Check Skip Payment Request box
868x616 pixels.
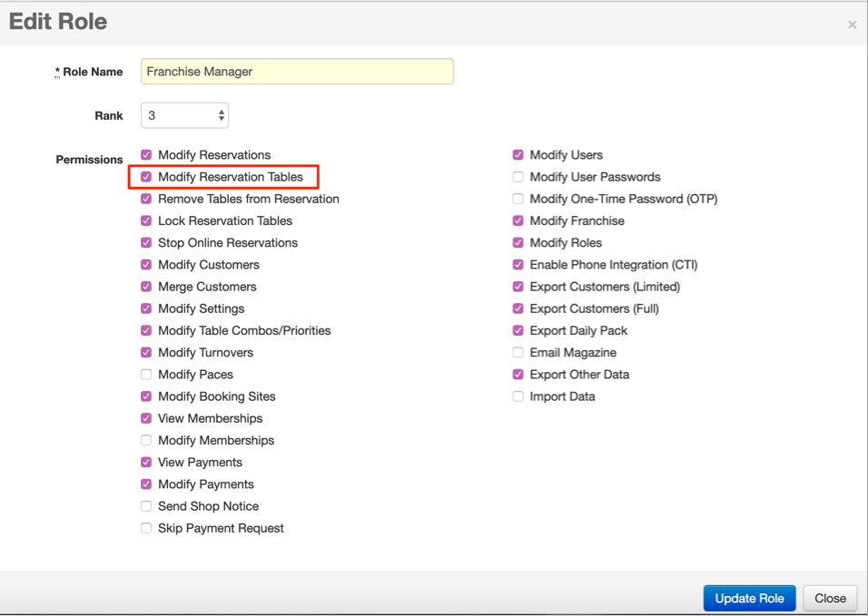(x=146, y=528)
